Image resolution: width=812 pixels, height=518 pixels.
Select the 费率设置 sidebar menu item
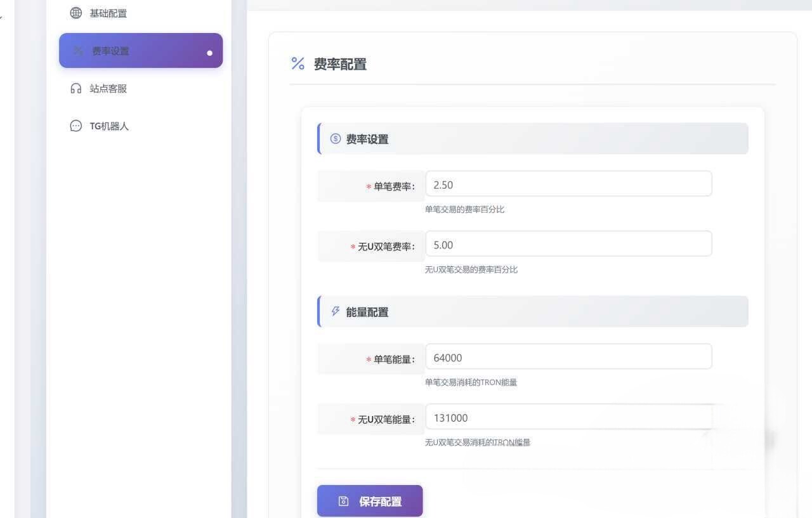point(141,51)
